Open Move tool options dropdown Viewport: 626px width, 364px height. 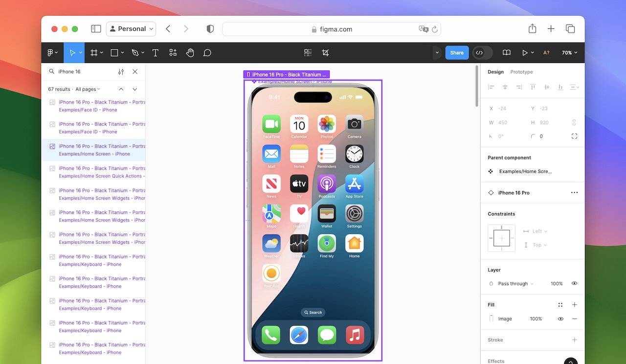pyautogui.click(x=81, y=53)
